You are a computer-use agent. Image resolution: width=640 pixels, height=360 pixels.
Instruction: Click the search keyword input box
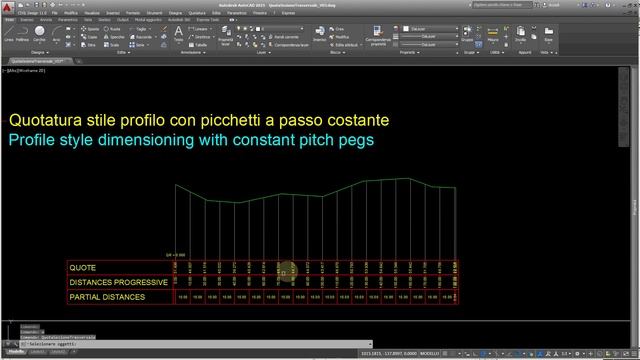[503, 5]
